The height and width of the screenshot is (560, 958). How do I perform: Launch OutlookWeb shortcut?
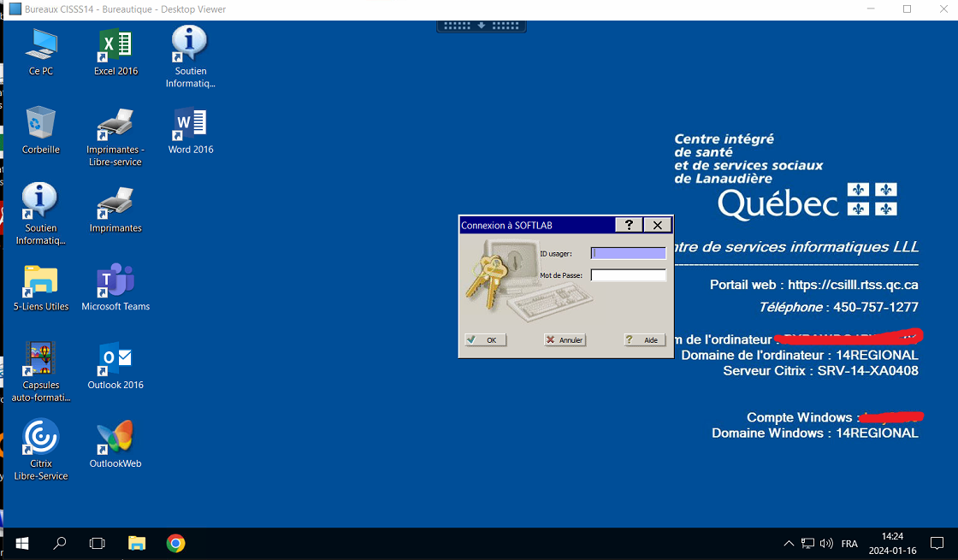point(115,444)
